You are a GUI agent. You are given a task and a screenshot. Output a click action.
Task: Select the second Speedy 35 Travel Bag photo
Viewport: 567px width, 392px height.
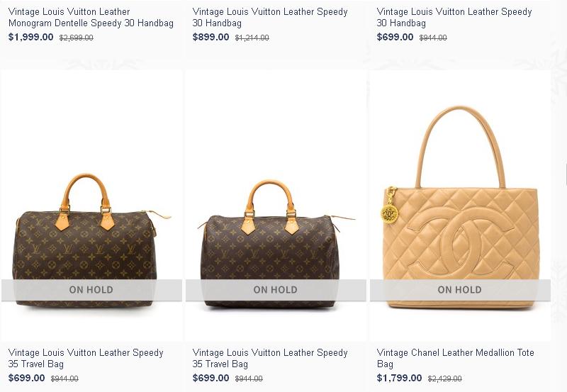click(x=276, y=206)
